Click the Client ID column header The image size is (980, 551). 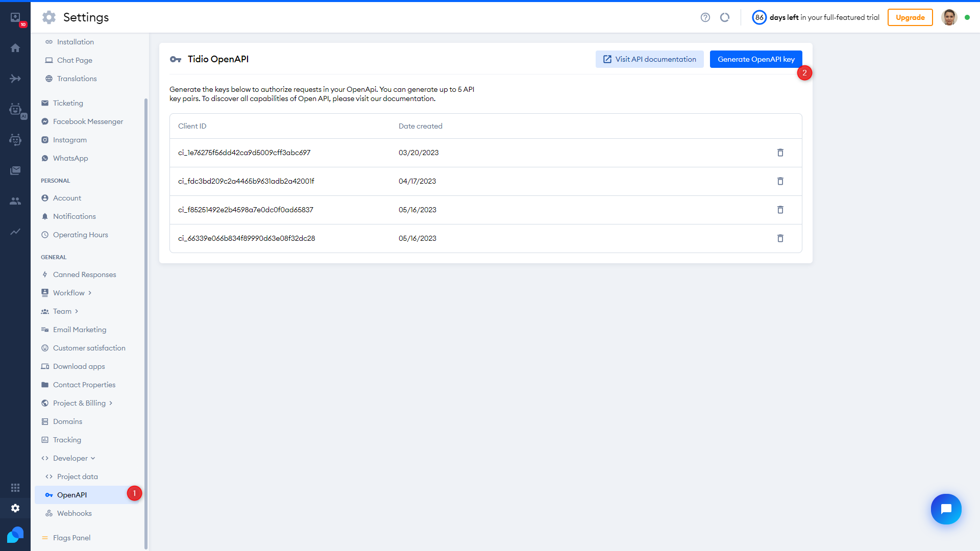pos(192,126)
